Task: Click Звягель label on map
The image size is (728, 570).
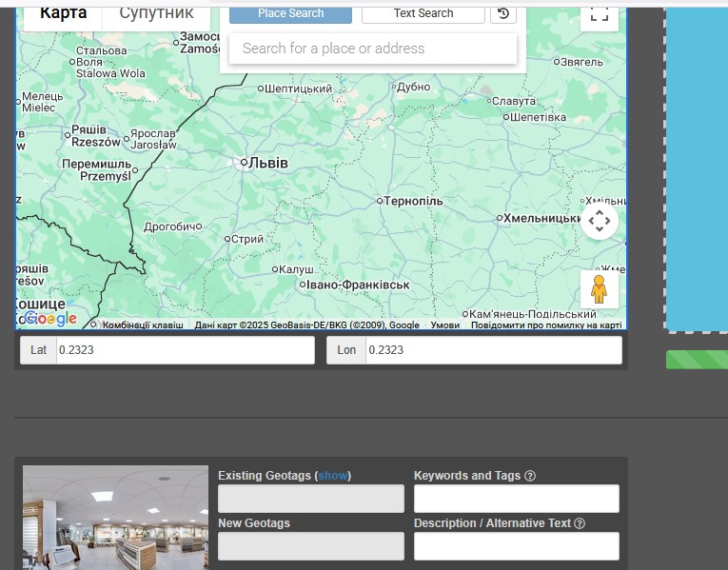Action: pyautogui.click(x=581, y=62)
